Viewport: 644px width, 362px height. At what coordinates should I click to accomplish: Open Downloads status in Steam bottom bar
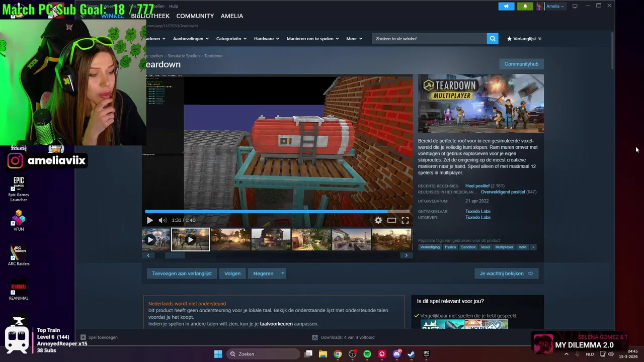click(343, 337)
